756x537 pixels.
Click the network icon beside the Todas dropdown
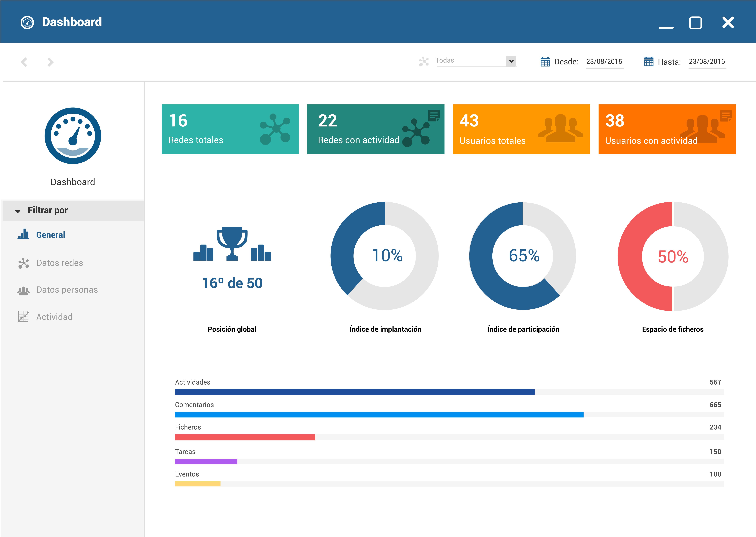(424, 61)
